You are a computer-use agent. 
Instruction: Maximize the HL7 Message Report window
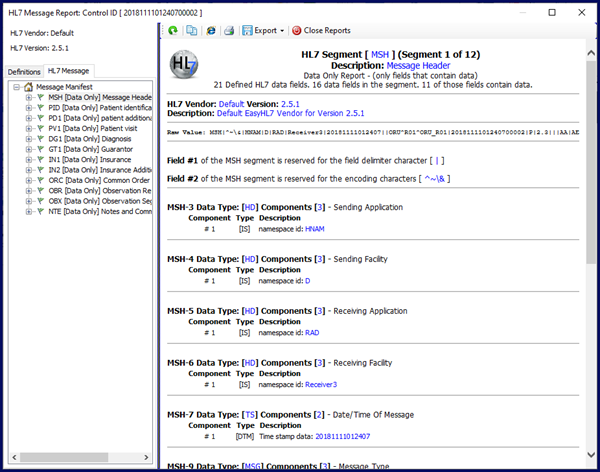point(552,13)
